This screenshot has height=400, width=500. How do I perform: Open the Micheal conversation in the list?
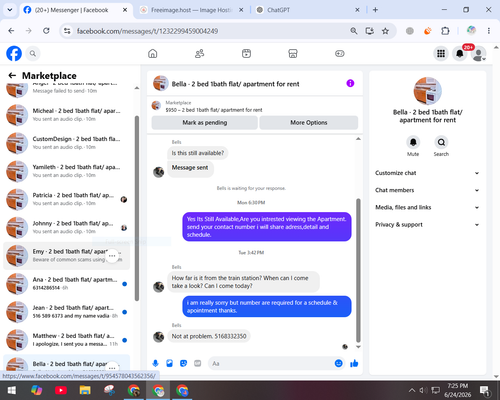pos(67,115)
